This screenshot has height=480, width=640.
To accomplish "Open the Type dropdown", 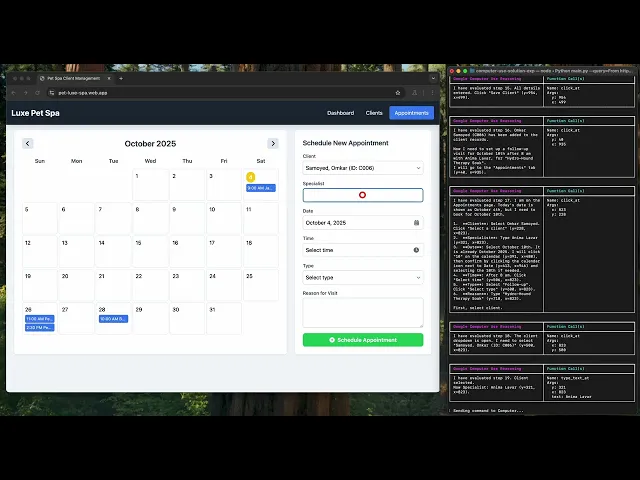I will [x=363, y=278].
